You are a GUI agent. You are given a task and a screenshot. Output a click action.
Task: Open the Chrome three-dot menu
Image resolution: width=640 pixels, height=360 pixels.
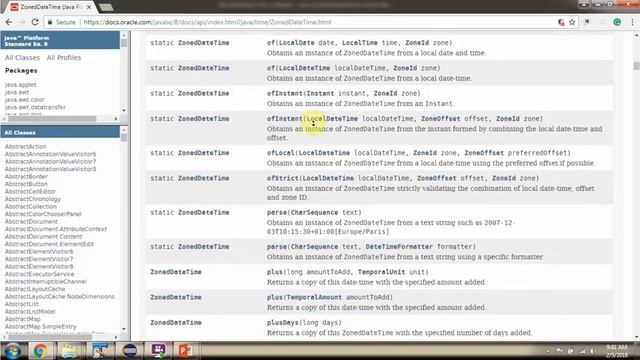click(x=632, y=22)
